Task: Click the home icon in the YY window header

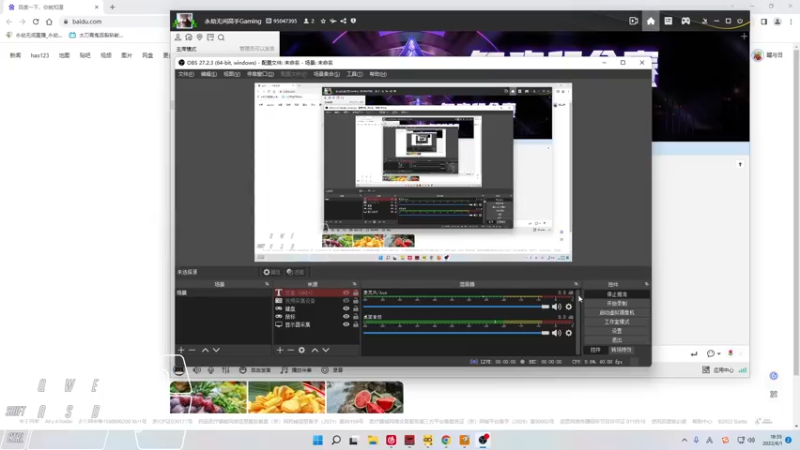Action: tap(651, 21)
